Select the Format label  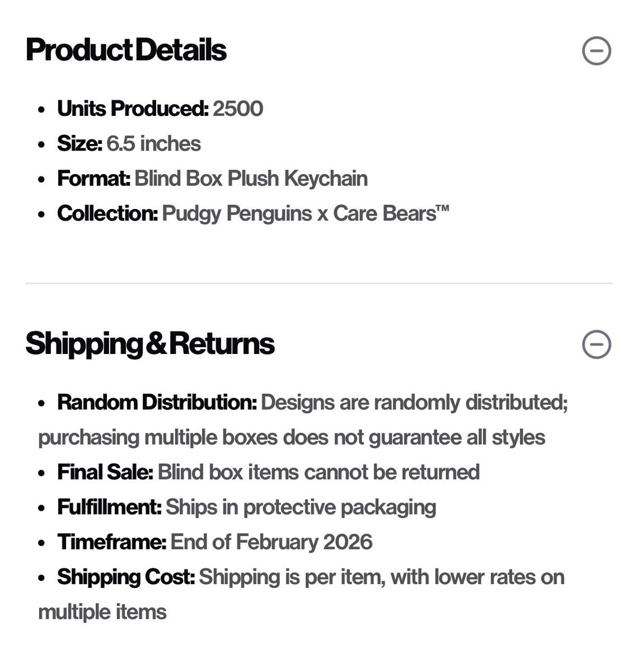pyautogui.click(x=93, y=179)
